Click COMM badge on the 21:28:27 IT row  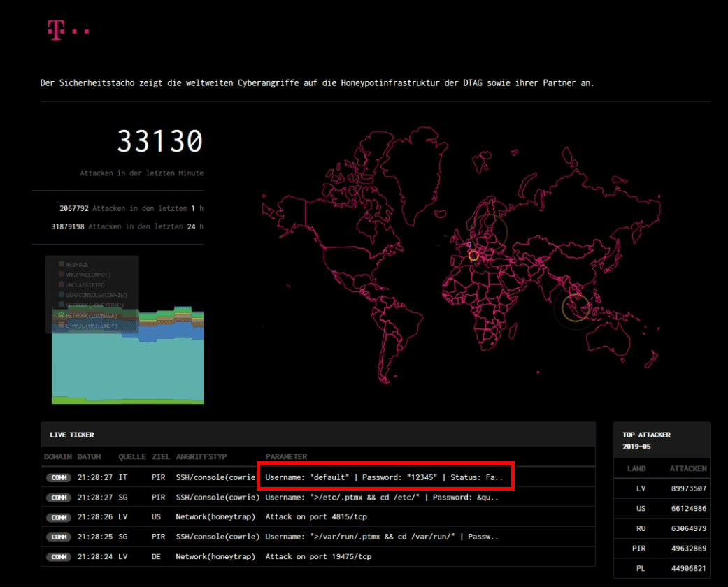point(59,477)
